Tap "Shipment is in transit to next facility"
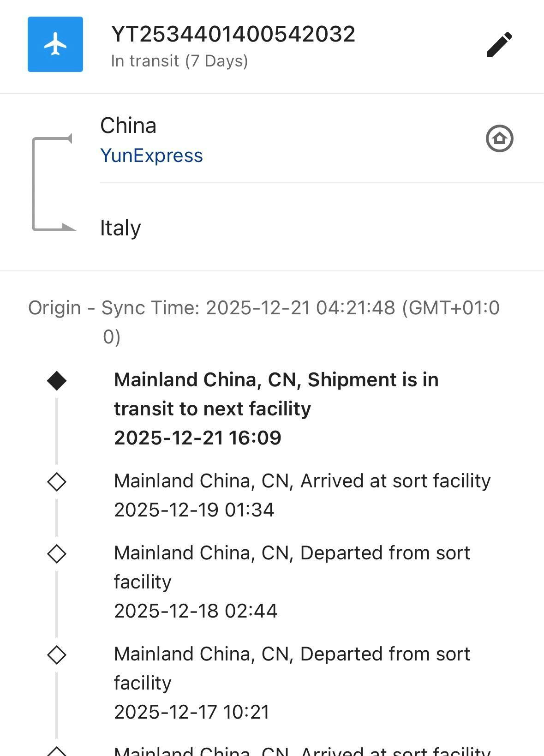 [x=276, y=394]
